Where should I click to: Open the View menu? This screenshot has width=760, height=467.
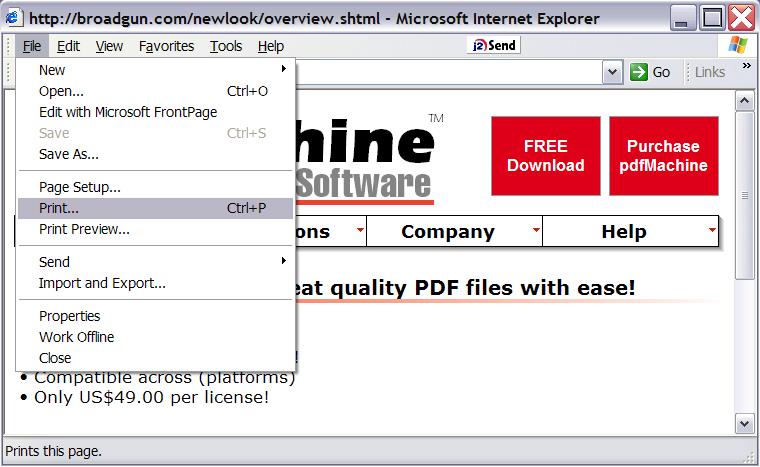[x=109, y=46]
